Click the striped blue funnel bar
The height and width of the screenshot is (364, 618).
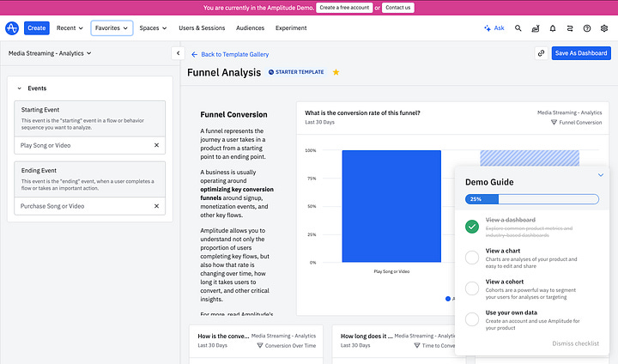pos(530,158)
